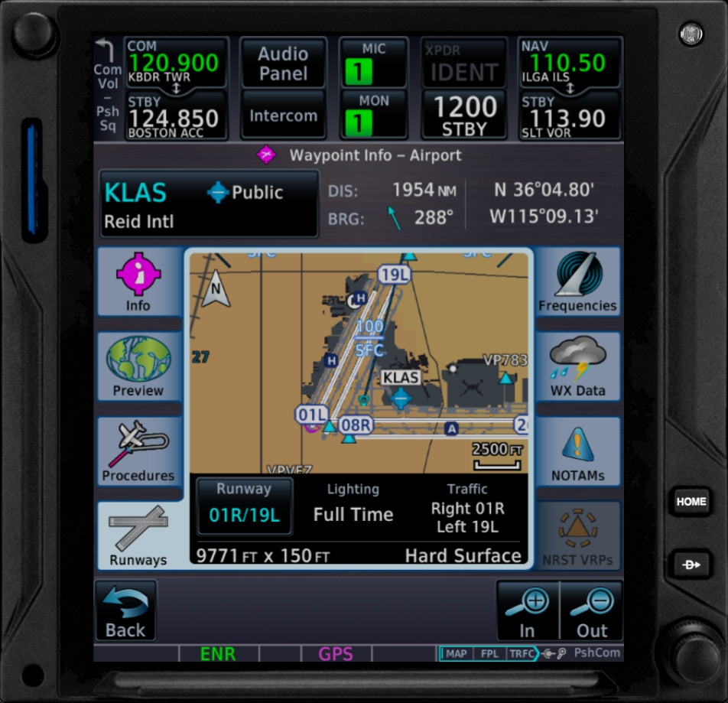Toggle the MIC 1 selection
This screenshot has height=703, width=728.
tap(373, 63)
